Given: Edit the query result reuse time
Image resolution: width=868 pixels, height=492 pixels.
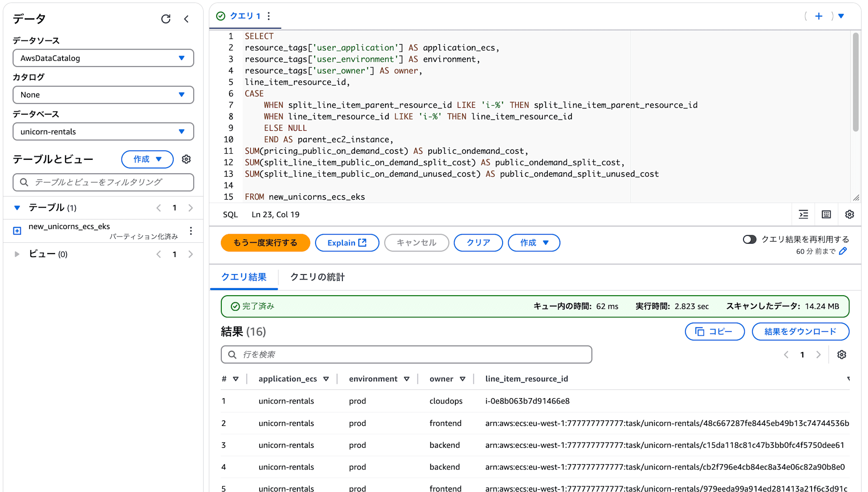Looking at the screenshot, I should pos(843,251).
